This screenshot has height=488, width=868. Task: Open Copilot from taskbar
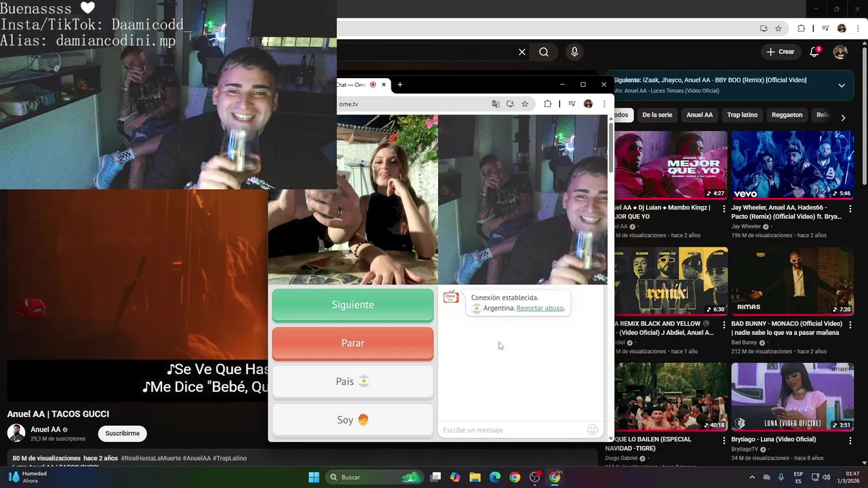(455, 477)
